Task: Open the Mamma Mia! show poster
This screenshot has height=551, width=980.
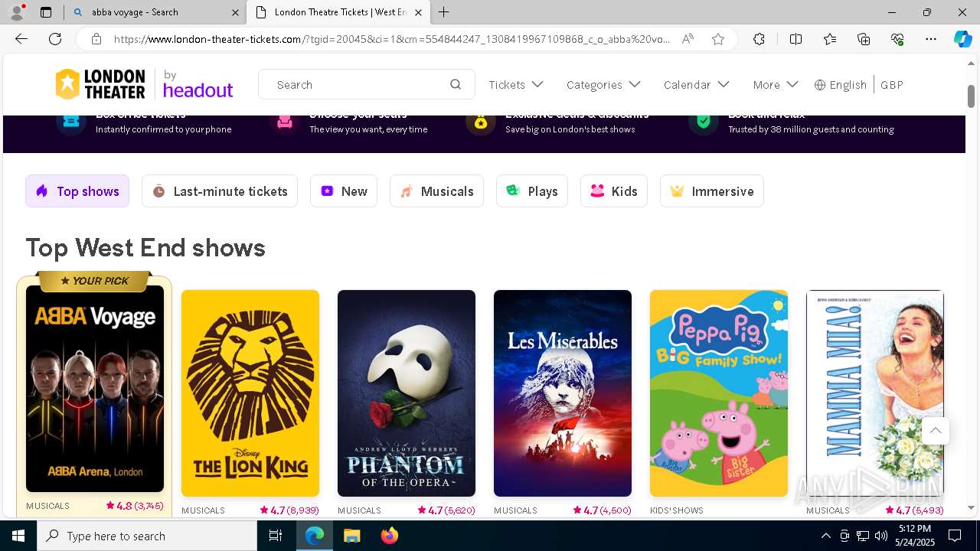Action: [875, 393]
